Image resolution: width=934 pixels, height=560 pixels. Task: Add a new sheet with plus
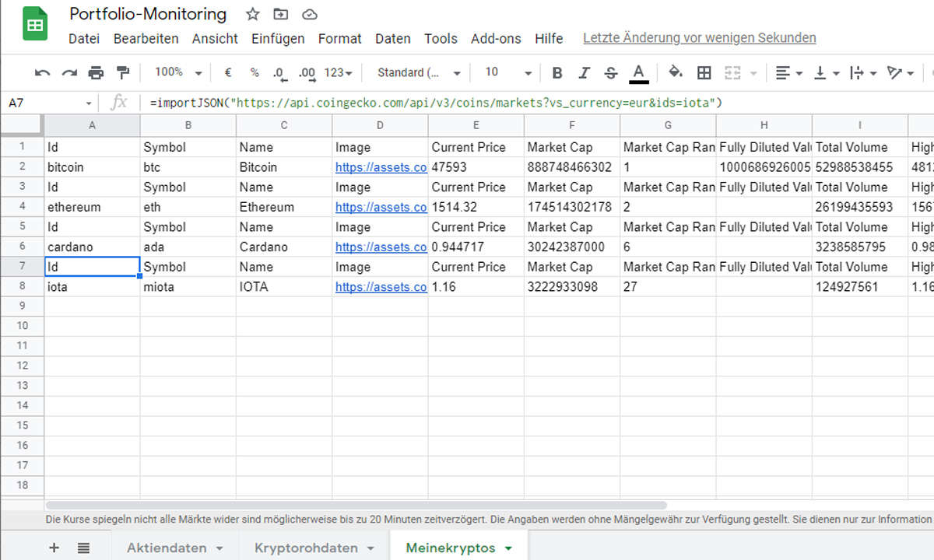54,548
